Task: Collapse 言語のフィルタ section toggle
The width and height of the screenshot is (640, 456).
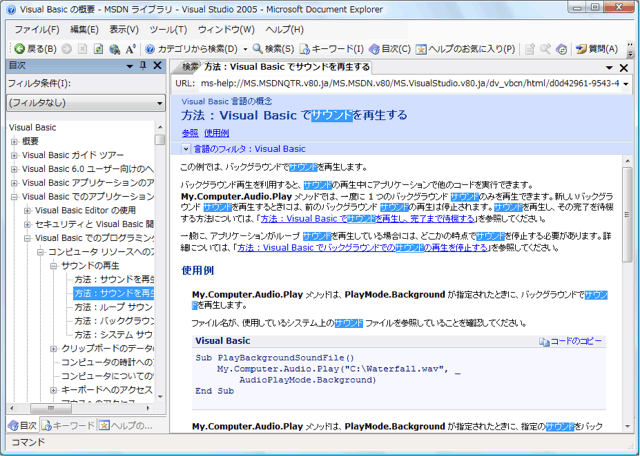Action: coord(185,149)
